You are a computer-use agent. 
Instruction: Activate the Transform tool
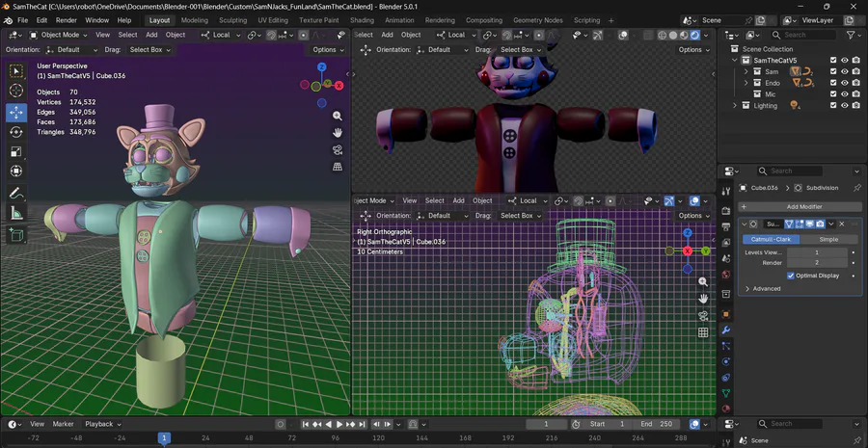pyautogui.click(x=16, y=171)
